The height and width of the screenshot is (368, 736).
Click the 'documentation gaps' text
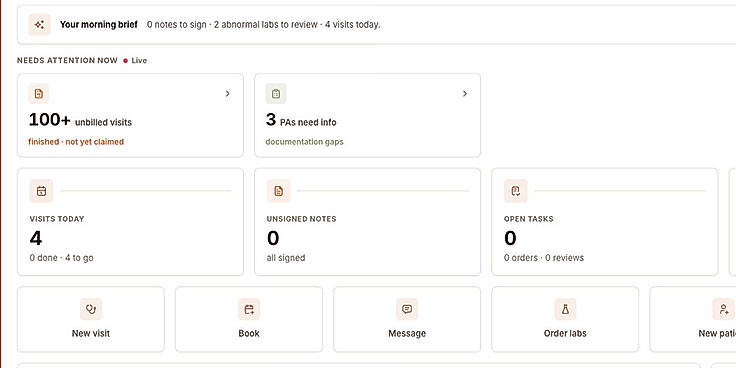(305, 142)
